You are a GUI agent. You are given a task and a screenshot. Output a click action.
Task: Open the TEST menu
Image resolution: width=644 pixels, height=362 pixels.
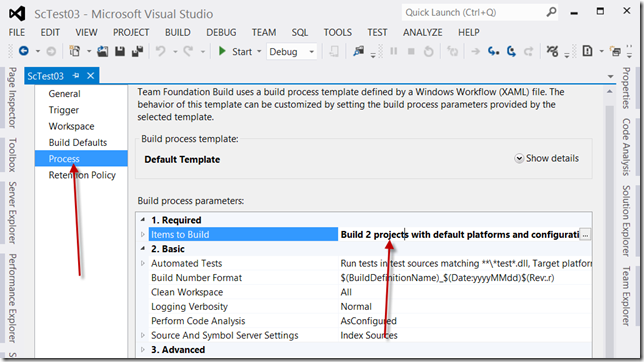(x=377, y=32)
